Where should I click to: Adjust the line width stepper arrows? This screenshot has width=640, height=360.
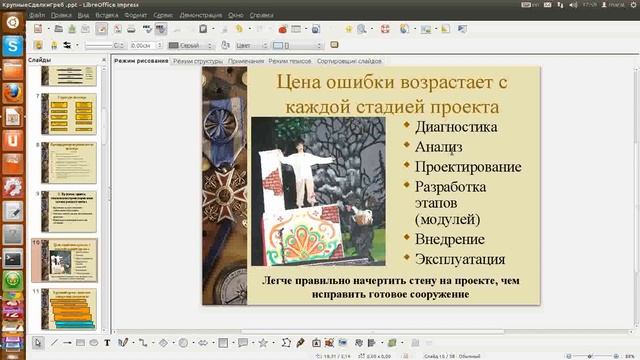(x=160, y=45)
